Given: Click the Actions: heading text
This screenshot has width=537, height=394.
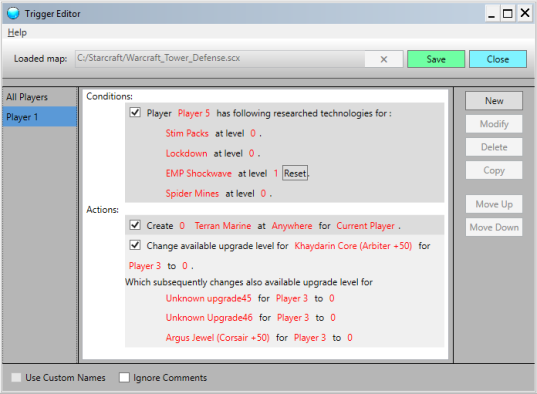Looking at the screenshot, I should click(102, 210).
